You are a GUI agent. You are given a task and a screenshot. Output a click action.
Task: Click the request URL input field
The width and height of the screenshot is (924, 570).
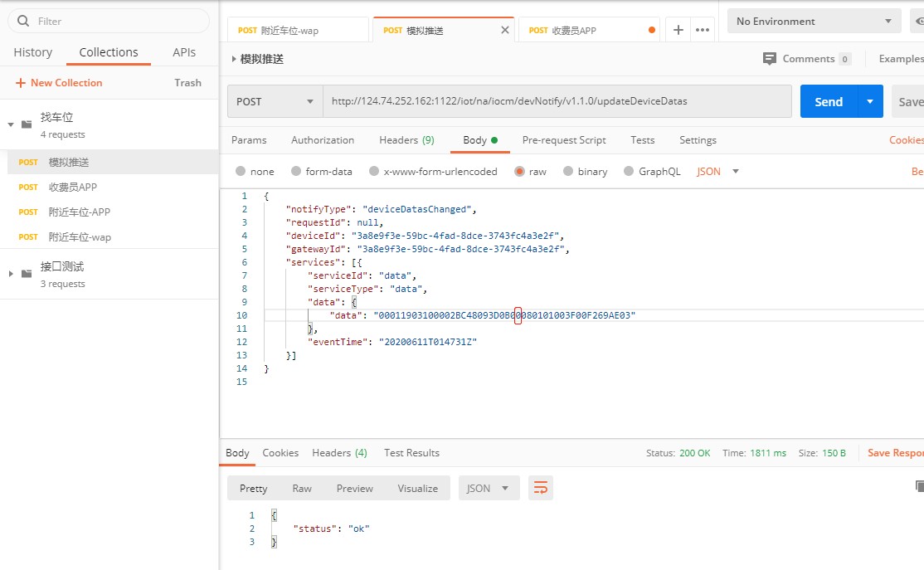(x=556, y=101)
